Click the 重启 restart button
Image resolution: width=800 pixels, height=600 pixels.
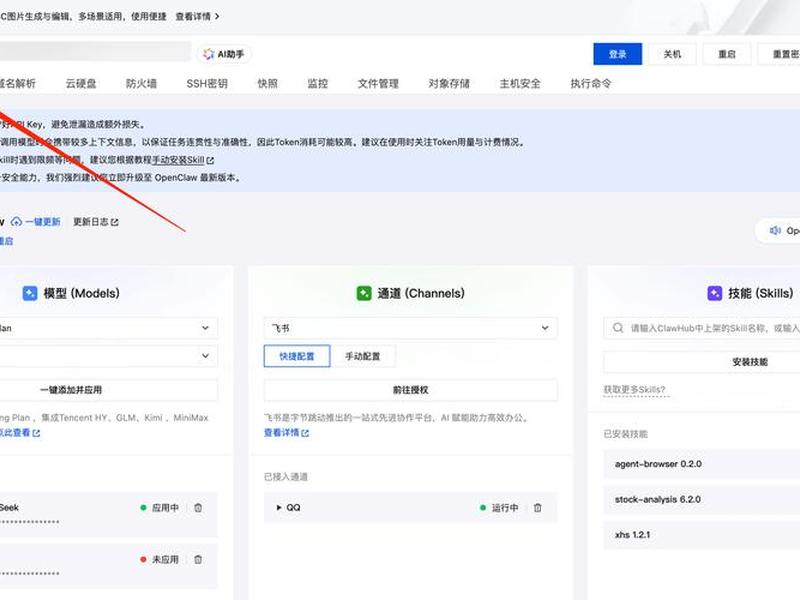pos(727,54)
